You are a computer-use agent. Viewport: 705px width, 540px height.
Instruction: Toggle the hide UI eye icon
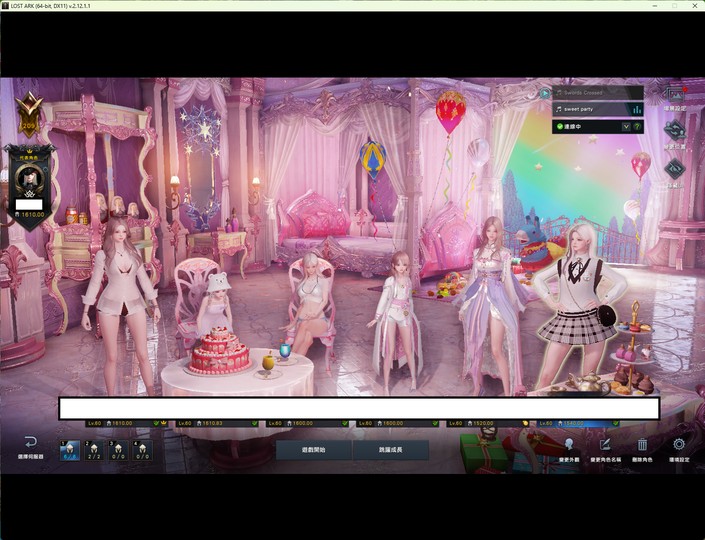tap(674, 169)
